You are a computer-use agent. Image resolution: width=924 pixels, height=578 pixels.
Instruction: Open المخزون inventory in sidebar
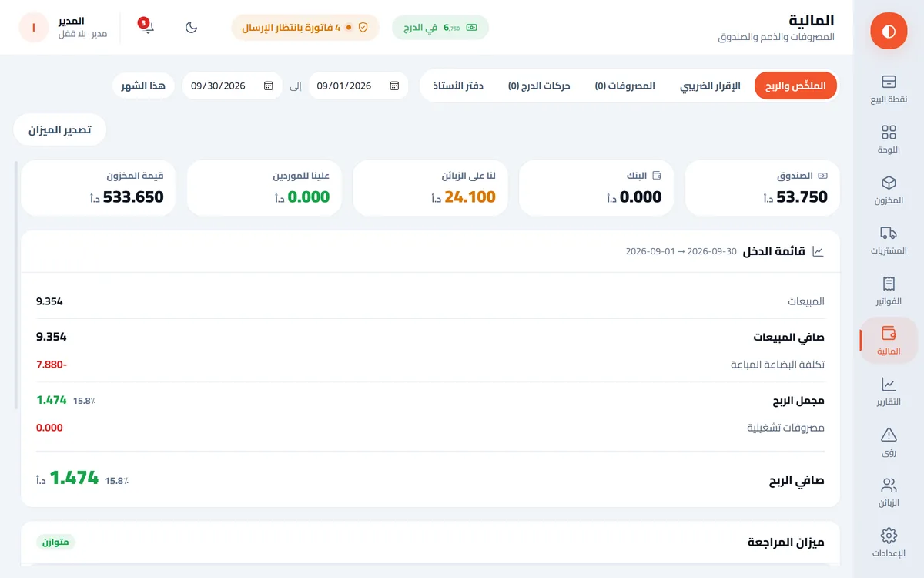[889, 190]
